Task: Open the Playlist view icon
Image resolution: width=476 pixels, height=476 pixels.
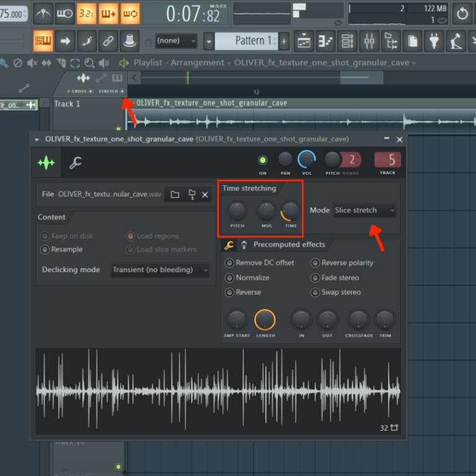Action: point(304,41)
